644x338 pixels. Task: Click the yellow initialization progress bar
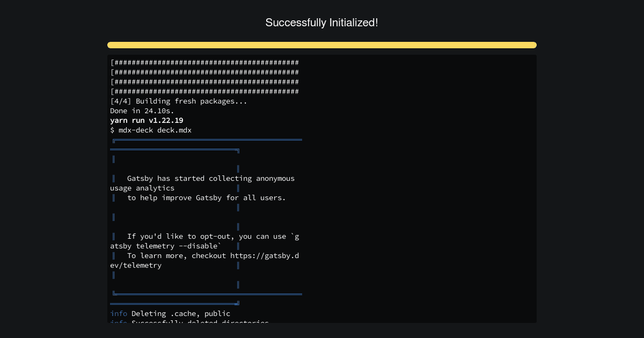click(x=322, y=45)
